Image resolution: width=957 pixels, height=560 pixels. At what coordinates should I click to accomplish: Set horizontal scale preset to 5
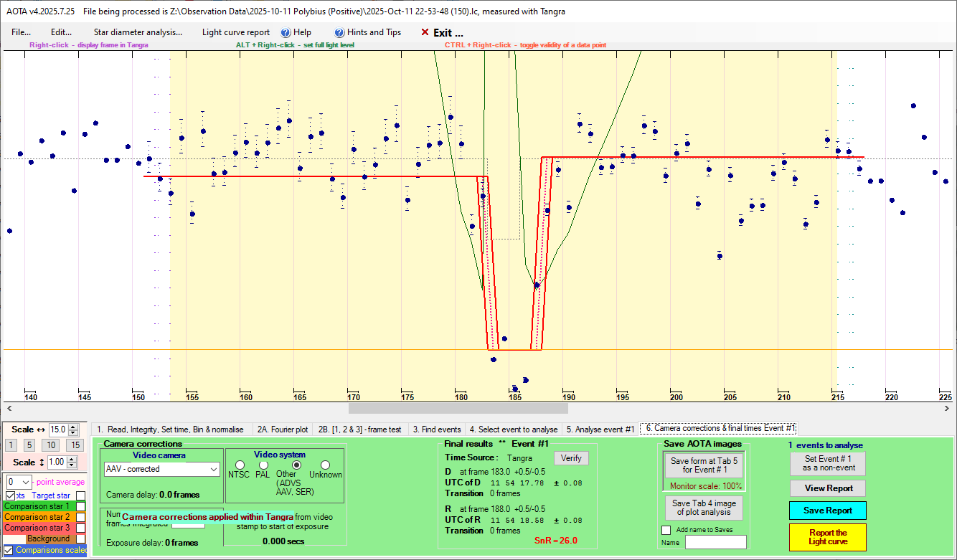click(x=29, y=445)
